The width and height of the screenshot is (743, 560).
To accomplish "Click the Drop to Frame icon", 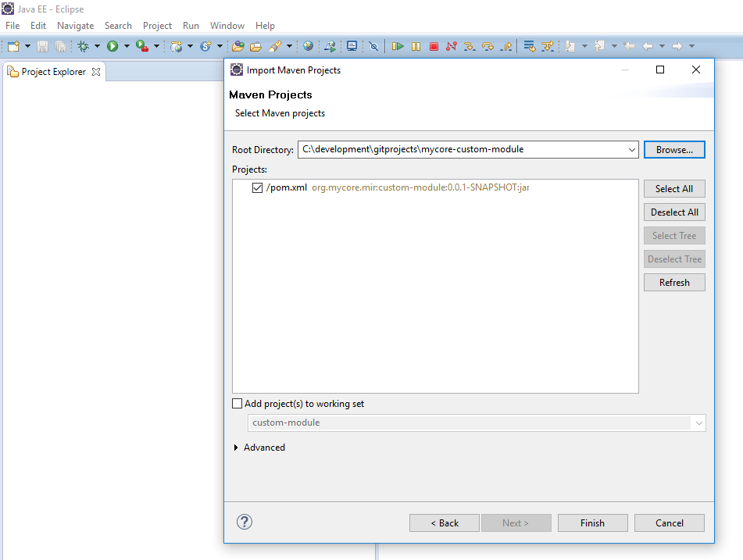I will (529, 46).
